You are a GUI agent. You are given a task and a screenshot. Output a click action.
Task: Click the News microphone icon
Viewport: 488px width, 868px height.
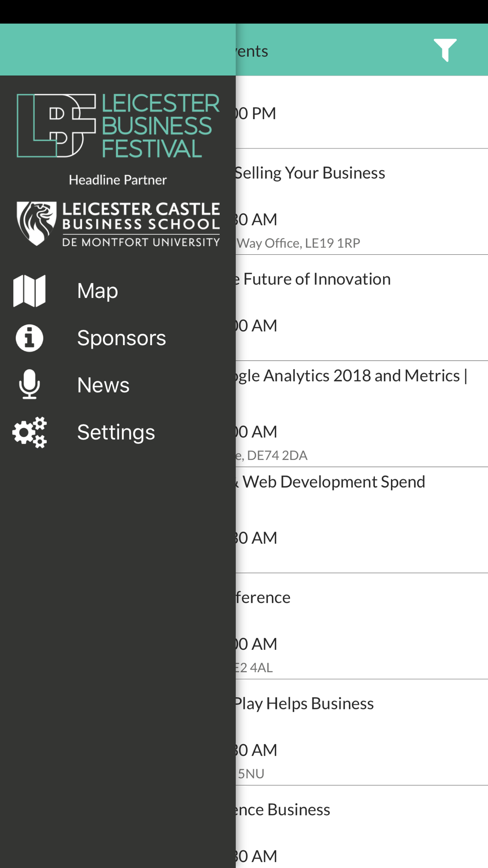[x=29, y=385]
